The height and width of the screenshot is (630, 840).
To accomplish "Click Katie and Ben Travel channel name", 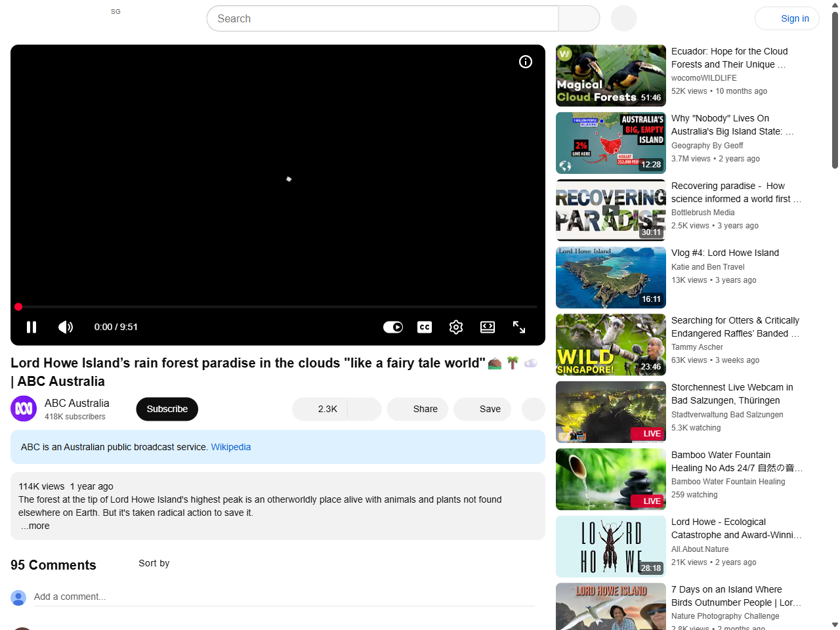I will pos(708,267).
